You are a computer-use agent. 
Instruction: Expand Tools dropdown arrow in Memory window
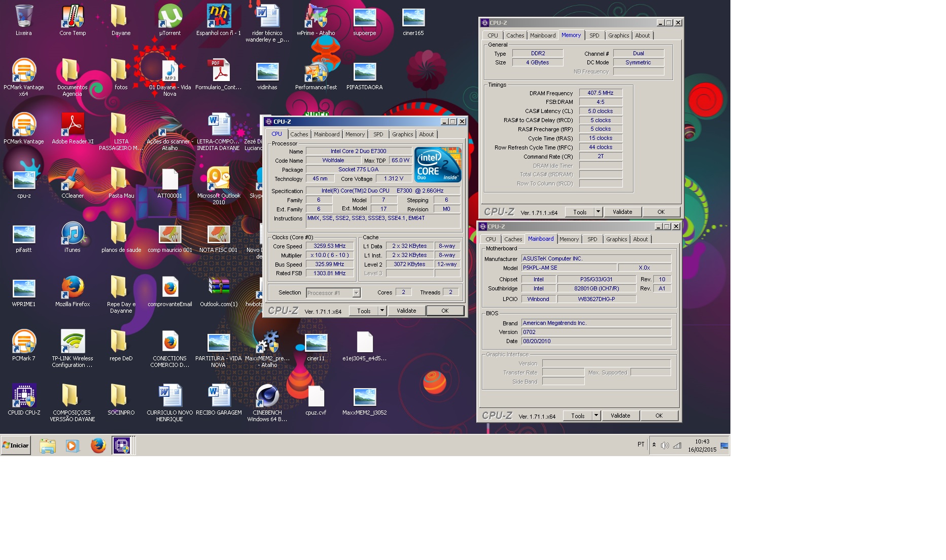pyautogui.click(x=599, y=212)
